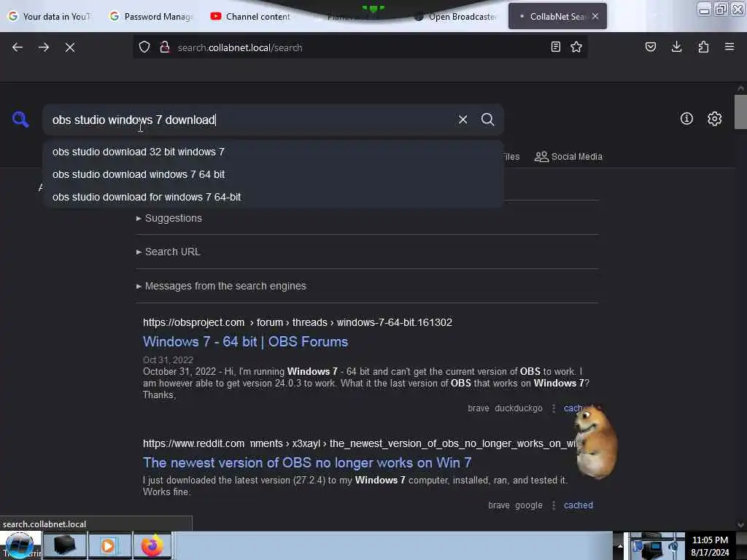The width and height of the screenshot is (747, 560).
Task: Click 'google' engine under Reddit result
Action: point(528,505)
